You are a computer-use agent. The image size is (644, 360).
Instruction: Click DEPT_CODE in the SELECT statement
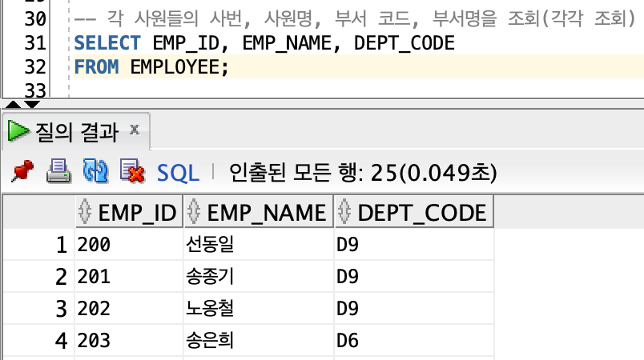point(405,43)
